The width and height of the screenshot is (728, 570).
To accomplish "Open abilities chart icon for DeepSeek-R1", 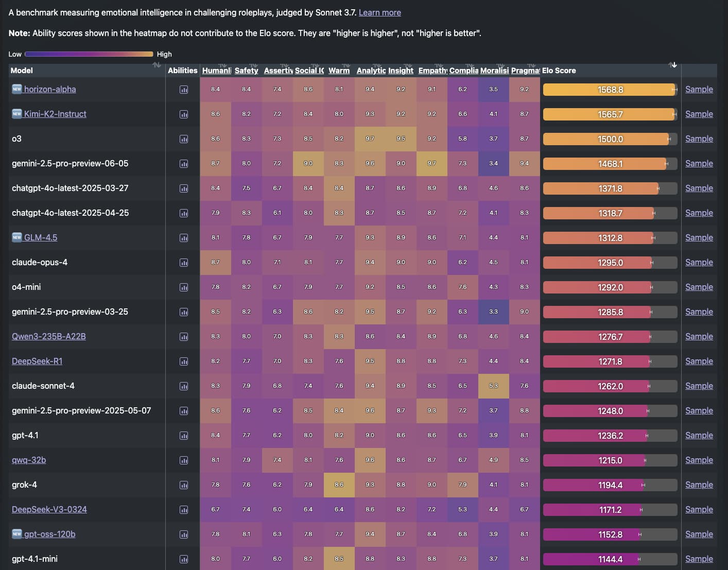I will point(183,361).
